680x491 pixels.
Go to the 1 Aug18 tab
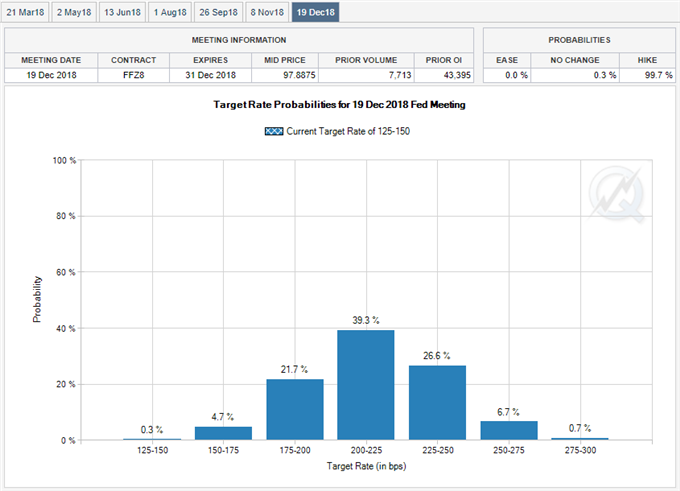click(x=170, y=12)
